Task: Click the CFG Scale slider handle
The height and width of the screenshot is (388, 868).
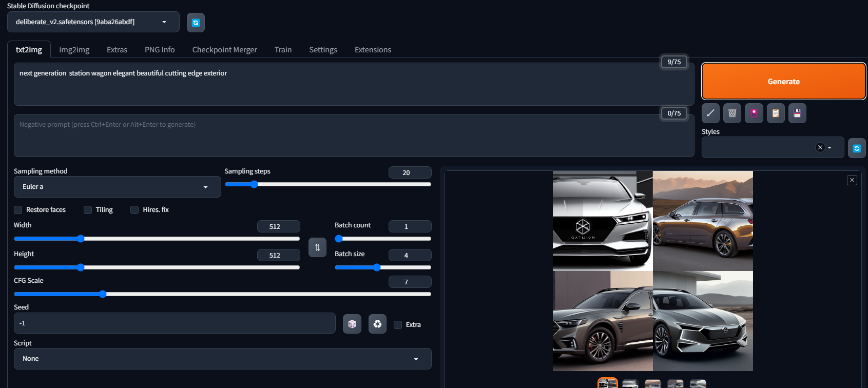Action: 103,294
